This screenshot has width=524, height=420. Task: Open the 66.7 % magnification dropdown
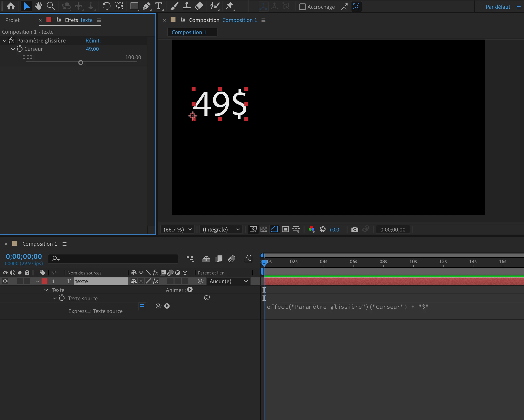coord(177,229)
